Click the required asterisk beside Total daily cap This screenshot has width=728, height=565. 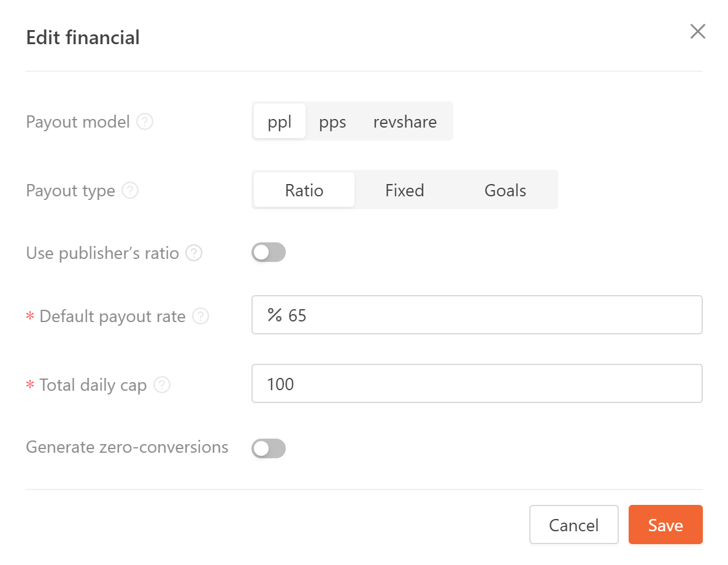(29, 385)
